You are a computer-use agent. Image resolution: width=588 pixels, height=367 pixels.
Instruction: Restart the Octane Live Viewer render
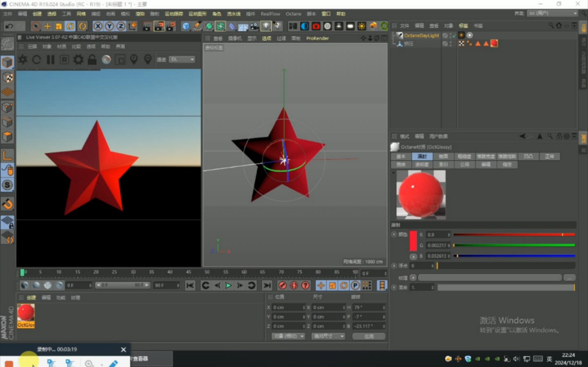[x=36, y=59]
